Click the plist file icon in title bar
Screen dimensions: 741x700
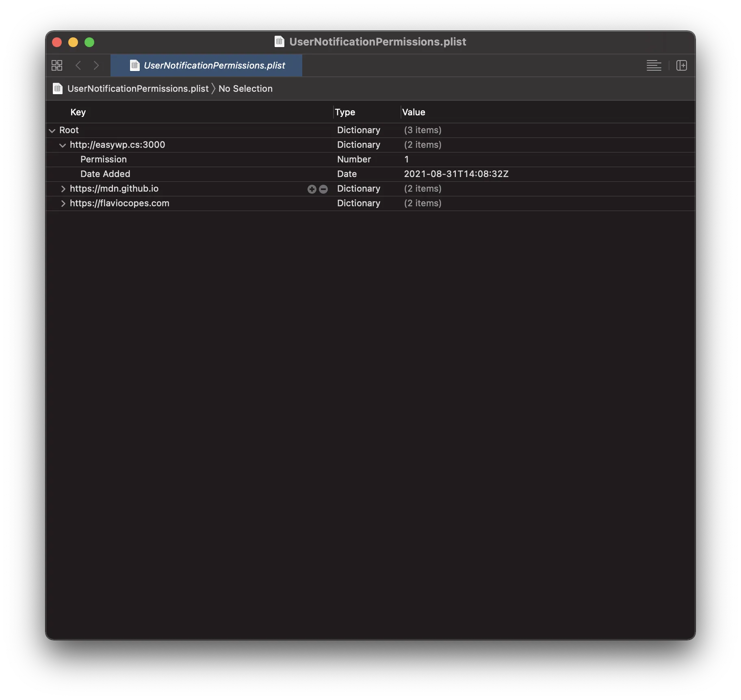coord(279,41)
